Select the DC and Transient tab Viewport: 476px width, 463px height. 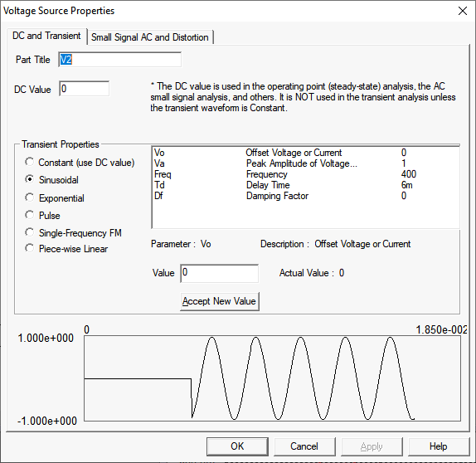(46, 36)
